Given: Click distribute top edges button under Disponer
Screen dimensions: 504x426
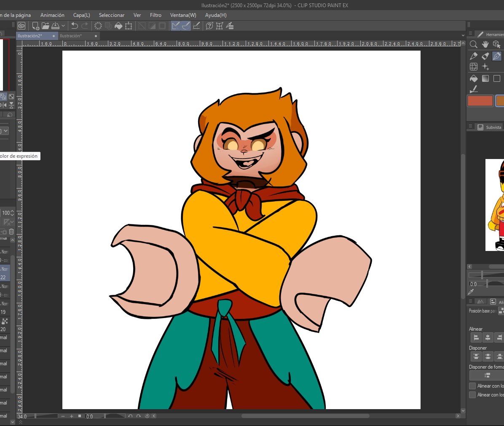Looking at the screenshot, I should pyautogui.click(x=476, y=356).
